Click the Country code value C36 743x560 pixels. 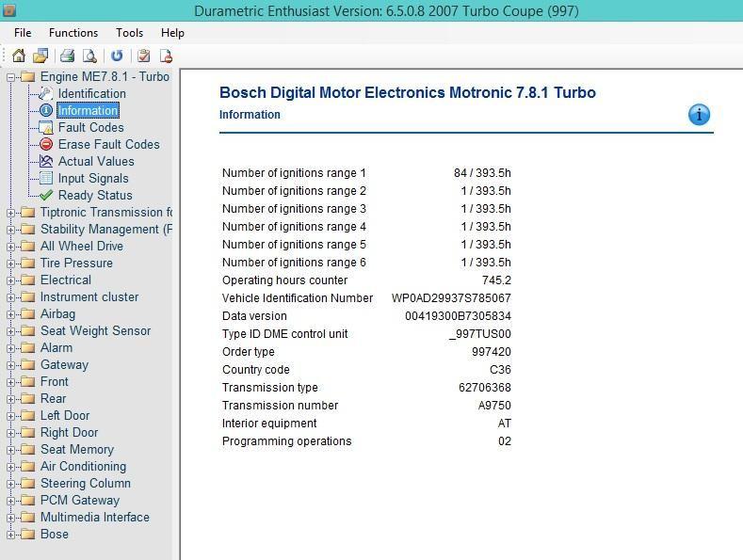[x=500, y=370]
